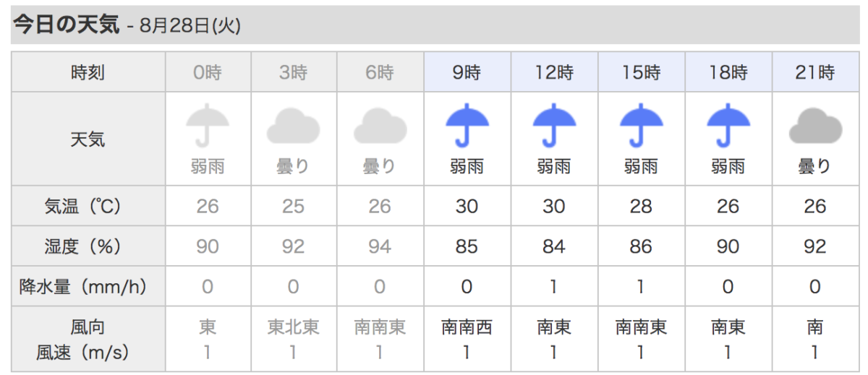Click the 湿度（%） row label
The width and height of the screenshot is (868, 375).
(88, 246)
